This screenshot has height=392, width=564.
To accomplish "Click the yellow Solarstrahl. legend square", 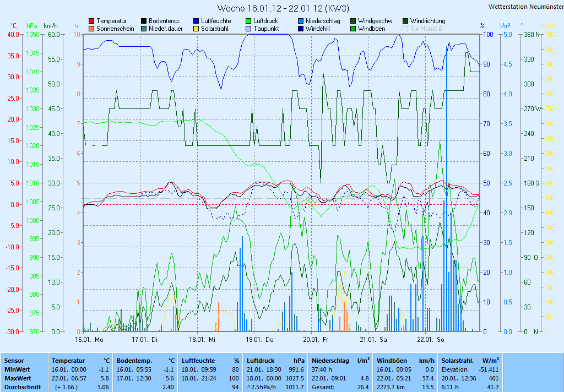I will [x=196, y=29].
